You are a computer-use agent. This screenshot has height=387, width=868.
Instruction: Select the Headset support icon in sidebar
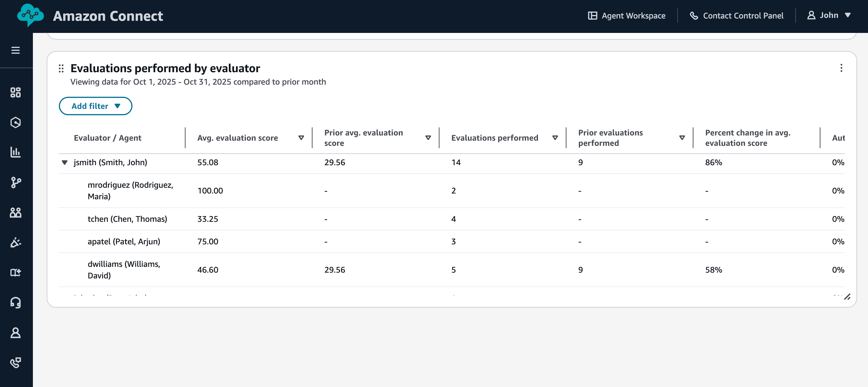(15, 302)
